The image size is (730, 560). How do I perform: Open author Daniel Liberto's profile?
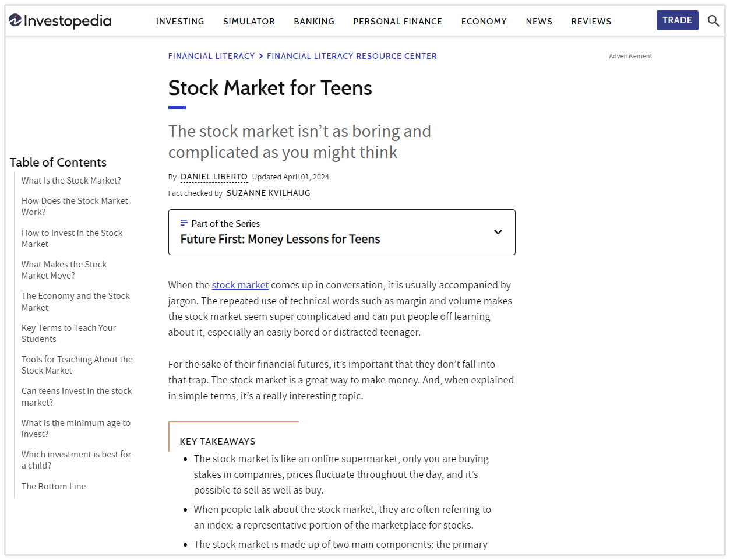point(214,177)
